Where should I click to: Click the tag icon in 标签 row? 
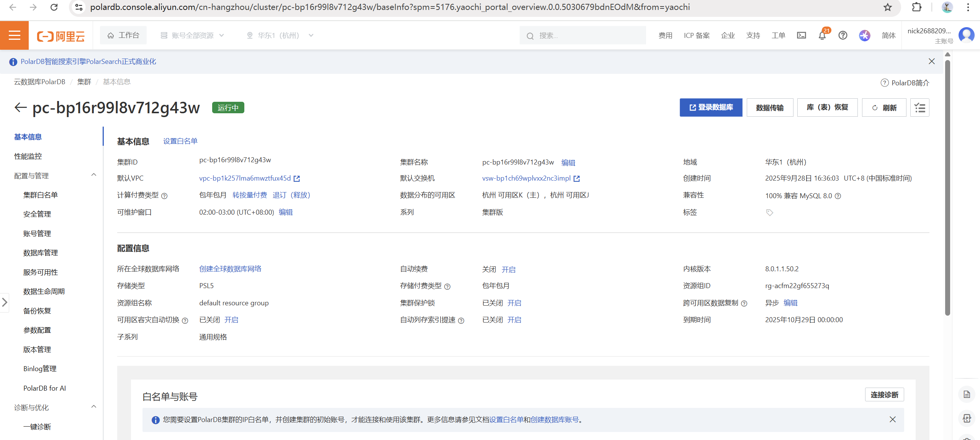769,212
